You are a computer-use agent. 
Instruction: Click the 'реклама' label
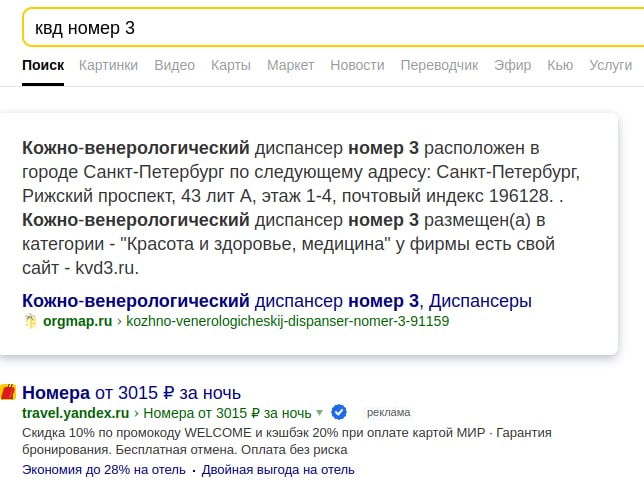coord(389,412)
